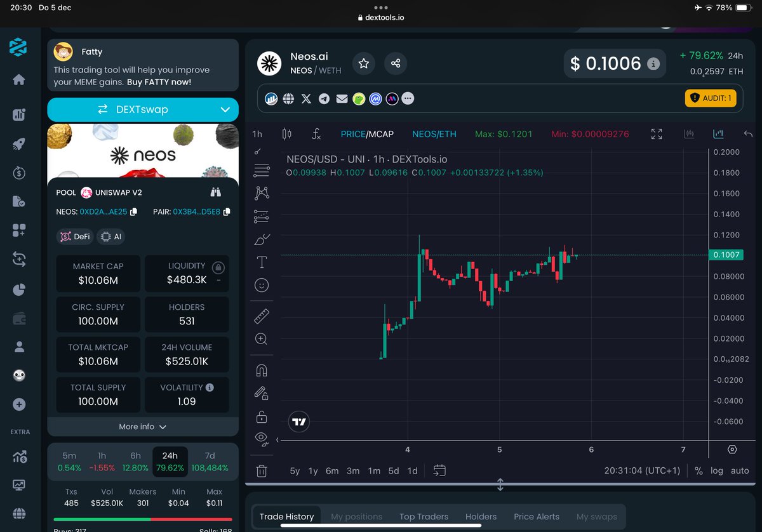This screenshot has height=532, width=762.
Task: Toggle lock all drawing tools
Action: click(262, 417)
